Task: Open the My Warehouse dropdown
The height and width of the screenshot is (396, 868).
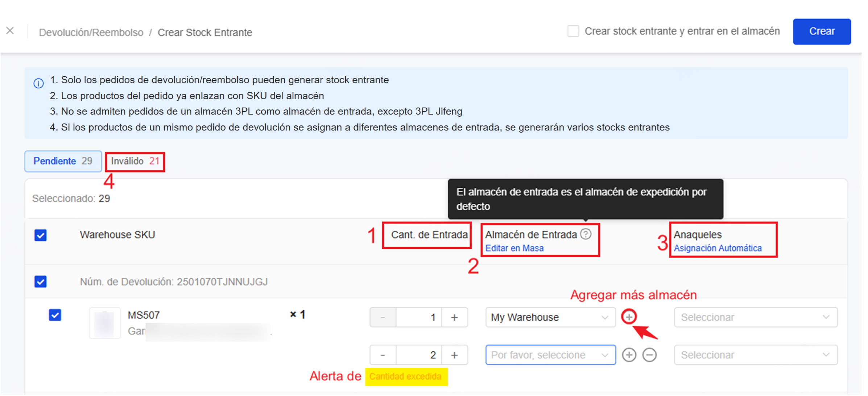Action: click(x=550, y=317)
